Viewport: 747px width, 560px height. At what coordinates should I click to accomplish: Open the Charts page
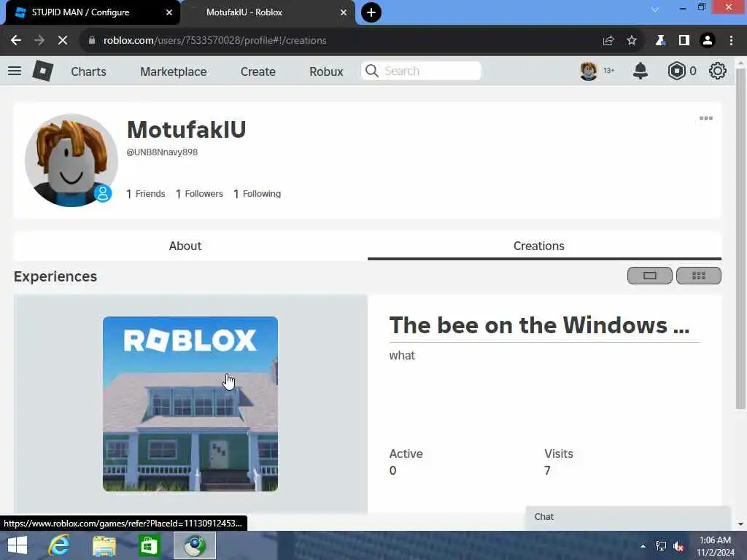coord(88,71)
